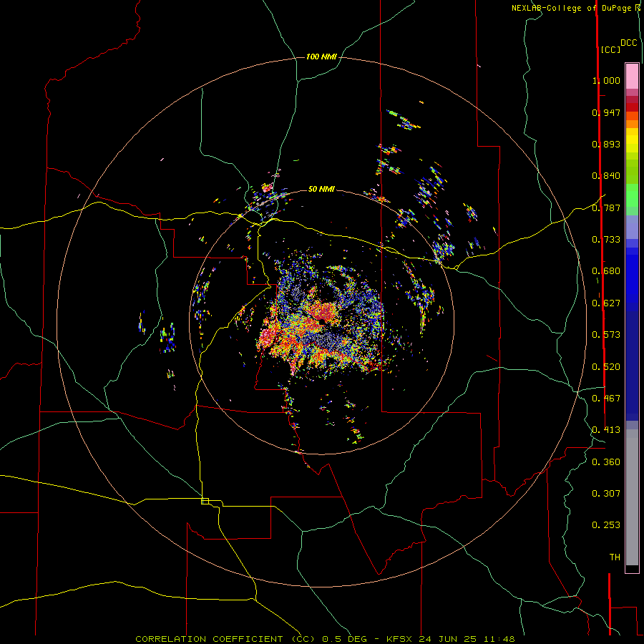Click the 1.000 value on the color scale
This screenshot has width=644, height=644.
606,80
